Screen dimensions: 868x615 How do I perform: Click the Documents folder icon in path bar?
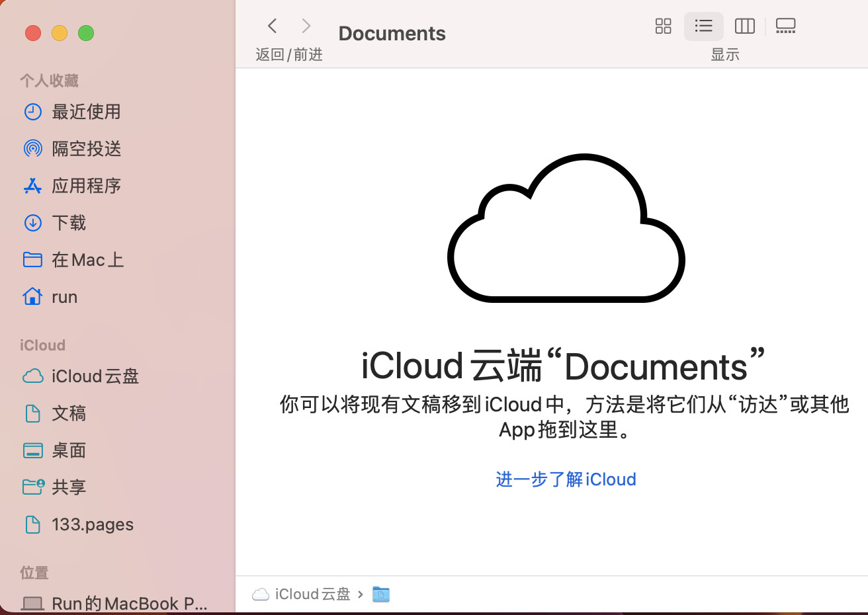tap(381, 594)
